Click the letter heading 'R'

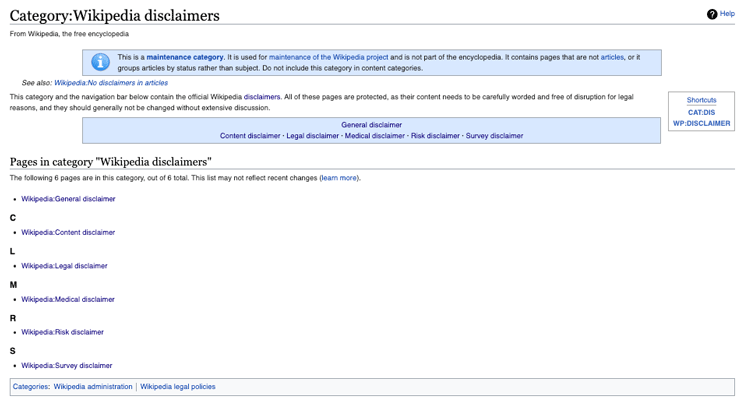point(13,318)
